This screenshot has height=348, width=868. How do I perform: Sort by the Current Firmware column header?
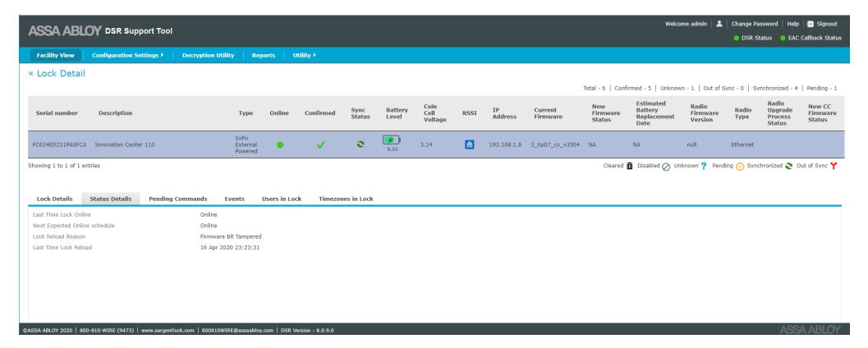(548, 113)
